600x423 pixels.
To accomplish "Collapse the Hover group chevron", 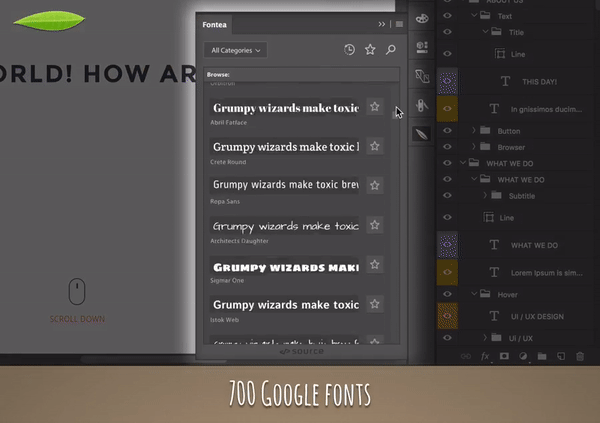I will coord(474,294).
